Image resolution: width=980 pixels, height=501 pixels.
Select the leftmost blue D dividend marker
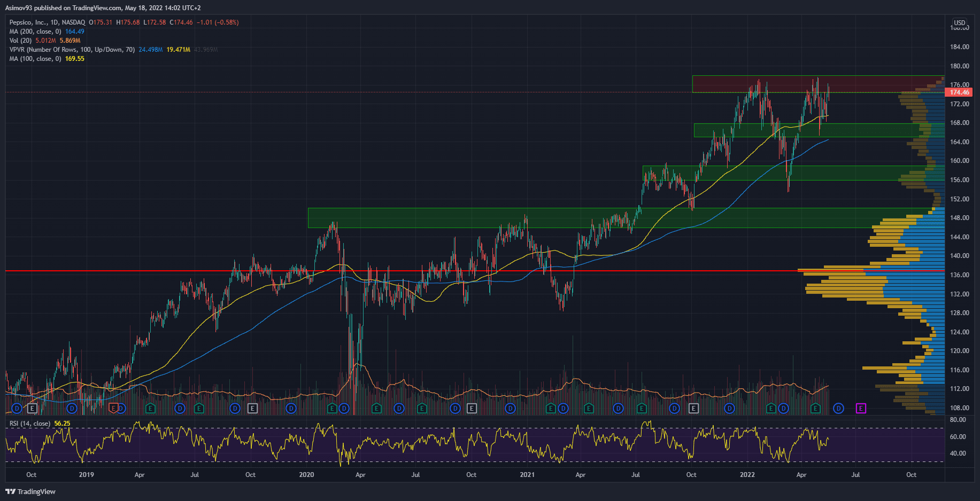pos(17,409)
